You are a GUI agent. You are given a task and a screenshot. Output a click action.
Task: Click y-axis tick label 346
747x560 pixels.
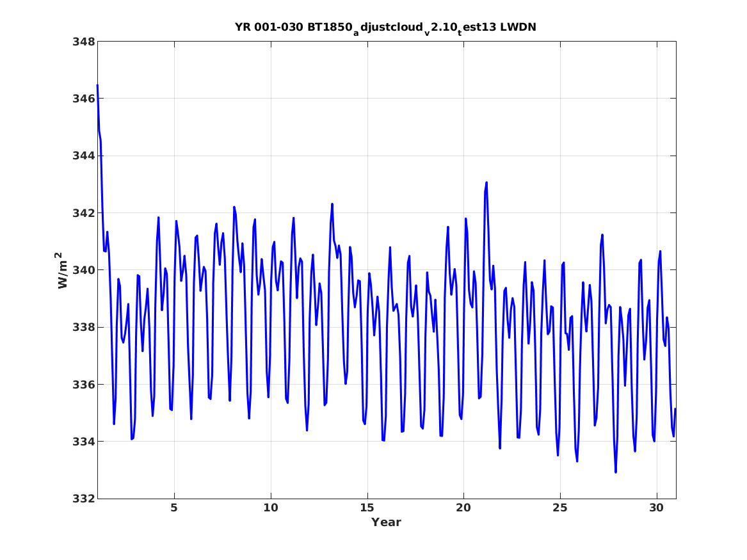click(x=84, y=99)
